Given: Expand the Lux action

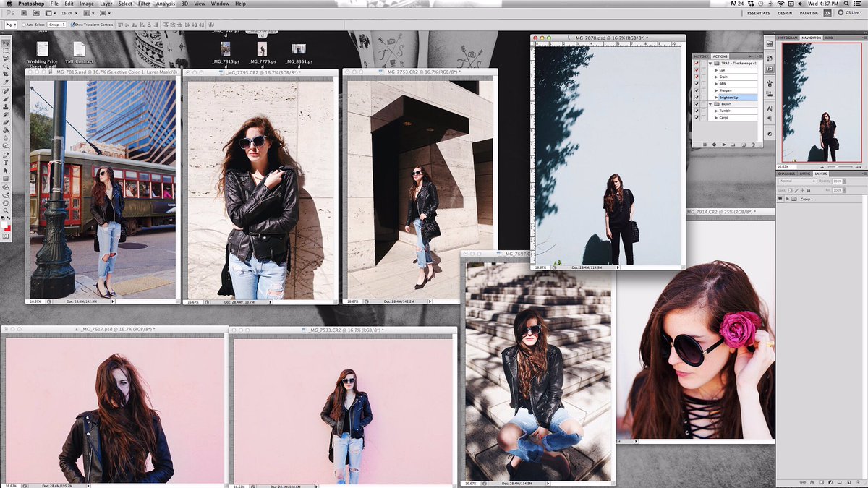Looking at the screenshot, I should click(x=716, y=70).
